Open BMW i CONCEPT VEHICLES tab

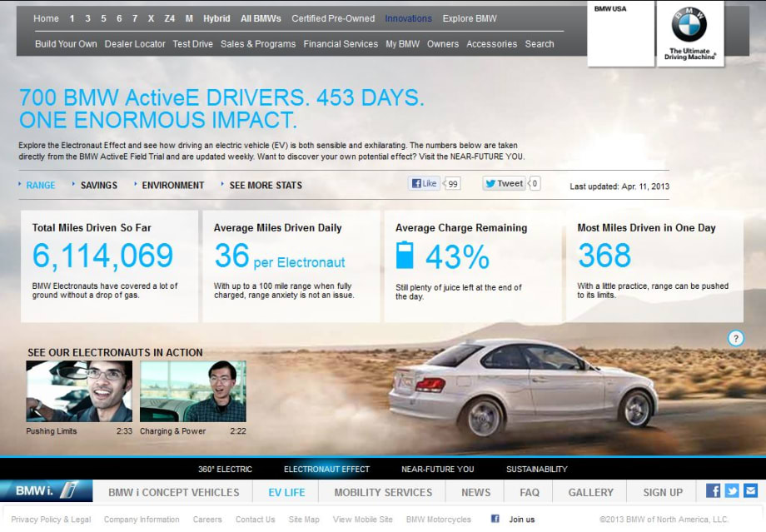pos(174,492)
